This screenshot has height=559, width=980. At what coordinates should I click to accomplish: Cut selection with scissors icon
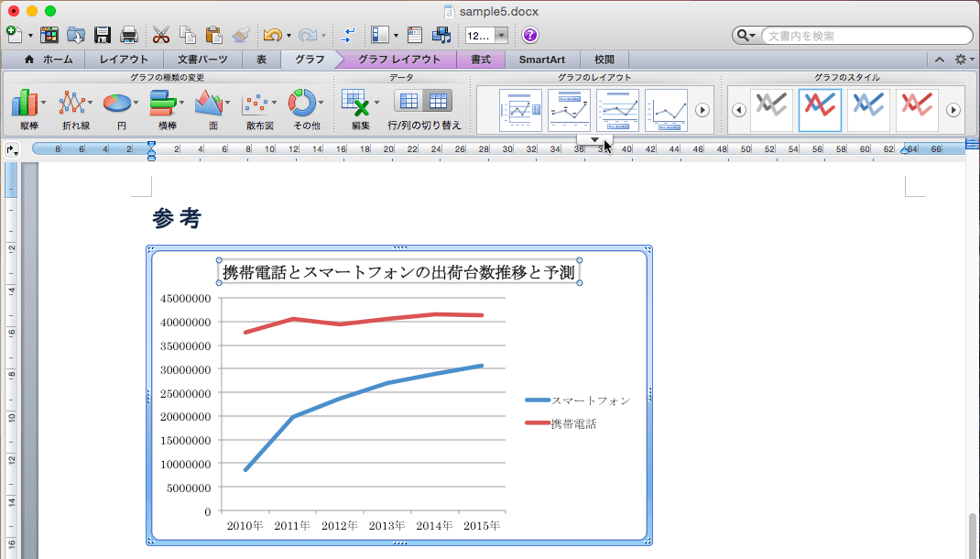point(161,35)
